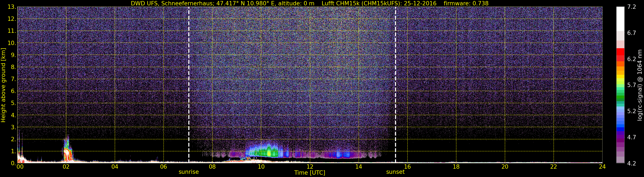This screenshot has height=177, width=644.
Task: Click the '11.' height axis tick label
Action: (12, 31)
